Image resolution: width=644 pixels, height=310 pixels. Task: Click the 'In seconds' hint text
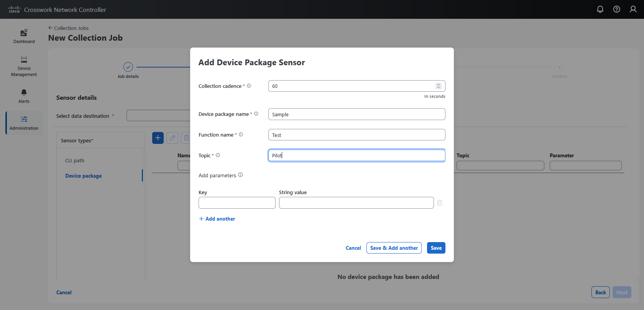tap(435, 96)
